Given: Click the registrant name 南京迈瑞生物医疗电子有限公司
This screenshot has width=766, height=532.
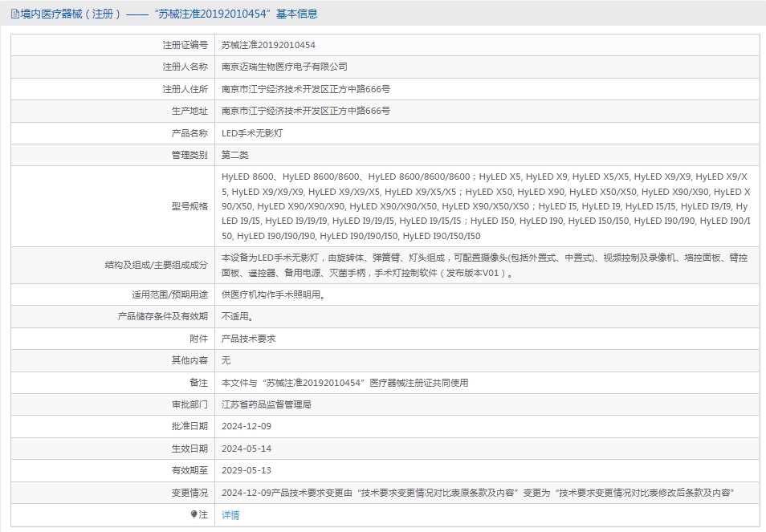Looking at the screenshot, I should click(x=284, y=67).
